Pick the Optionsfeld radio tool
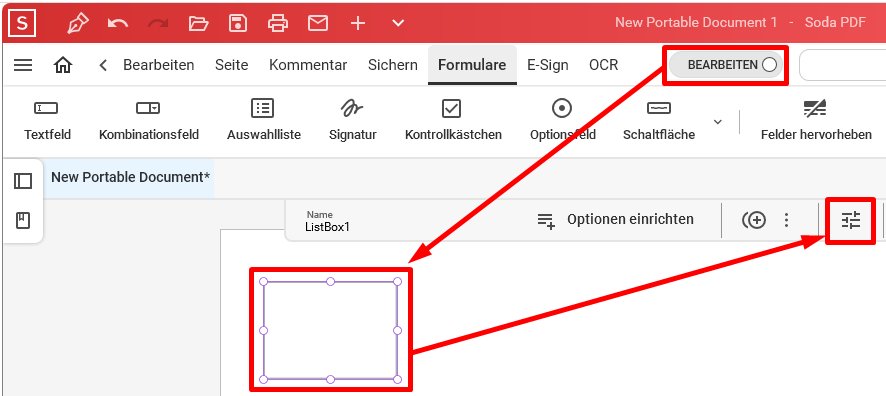886x396 pixels. [562, 120]
